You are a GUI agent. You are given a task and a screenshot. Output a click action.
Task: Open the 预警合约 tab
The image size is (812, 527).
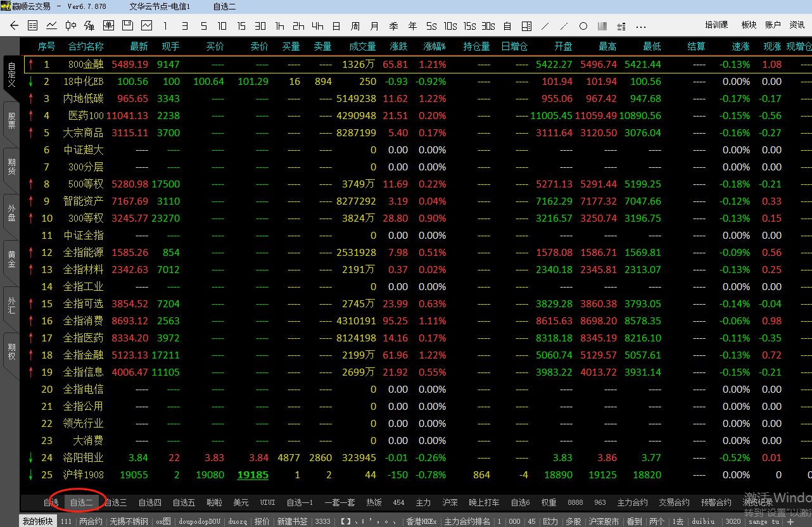point(716,502)
